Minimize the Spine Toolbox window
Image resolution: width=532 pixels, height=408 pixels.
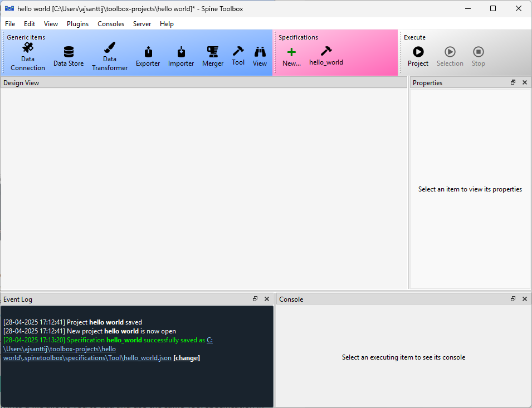pyautogui.click(x=468, y=8)
